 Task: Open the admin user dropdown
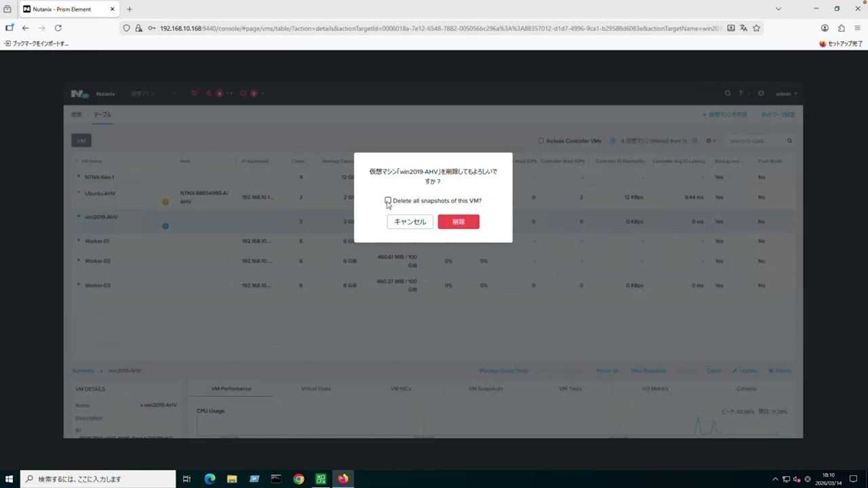(787, 94)
